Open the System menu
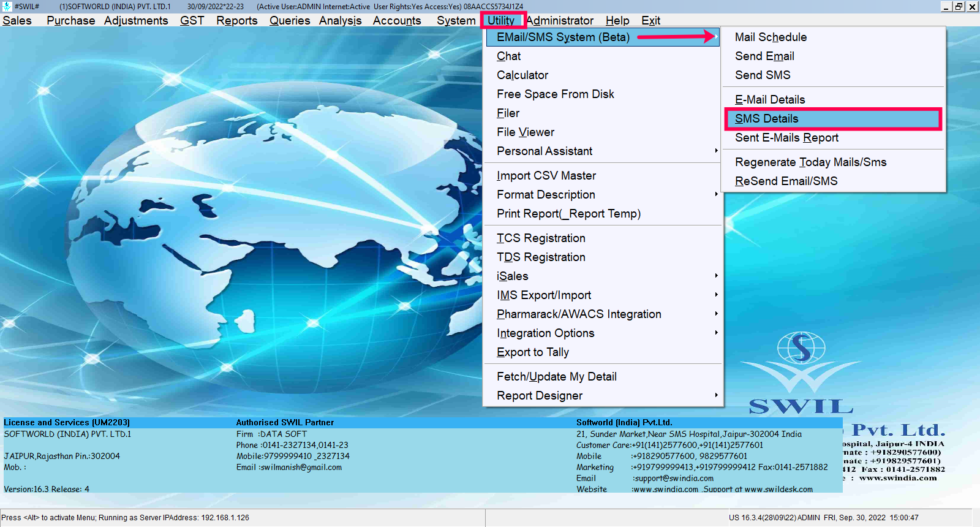The width and height of the screenshot is (980, 527). click(x=456, y=20)
